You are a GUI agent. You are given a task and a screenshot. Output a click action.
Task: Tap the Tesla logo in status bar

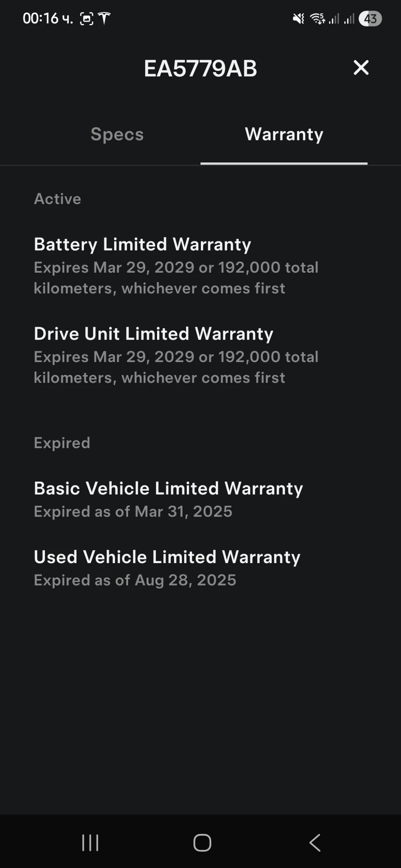click(104, 18)
